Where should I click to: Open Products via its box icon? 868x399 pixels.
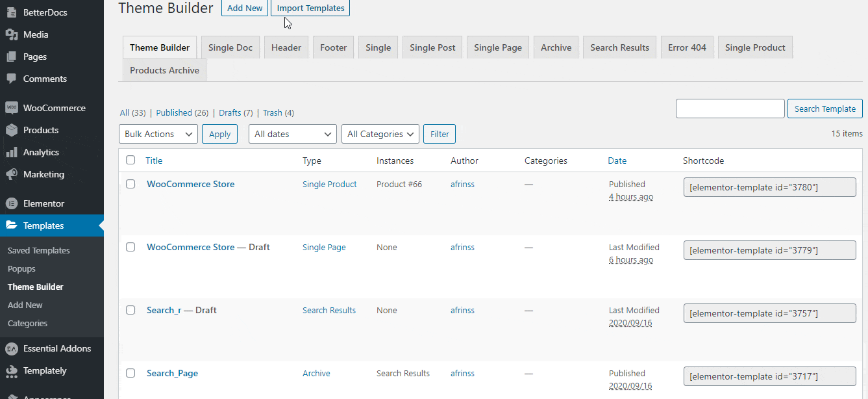click(x=12, y=130)
